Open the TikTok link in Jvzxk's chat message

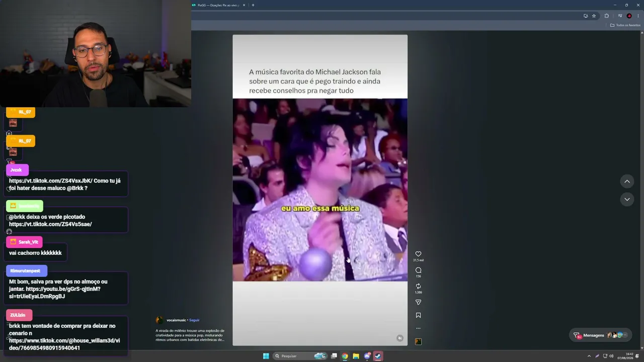(x=51, y=181)
